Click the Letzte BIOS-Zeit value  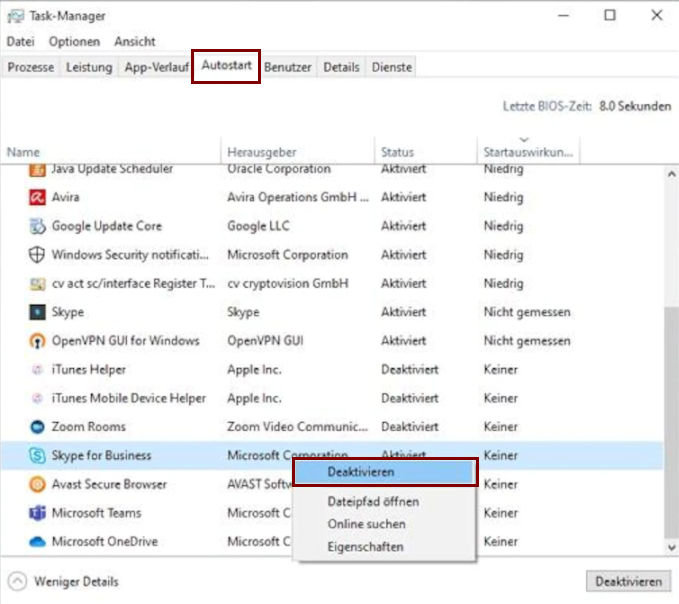pyautogui.click(x=635, y=106)
